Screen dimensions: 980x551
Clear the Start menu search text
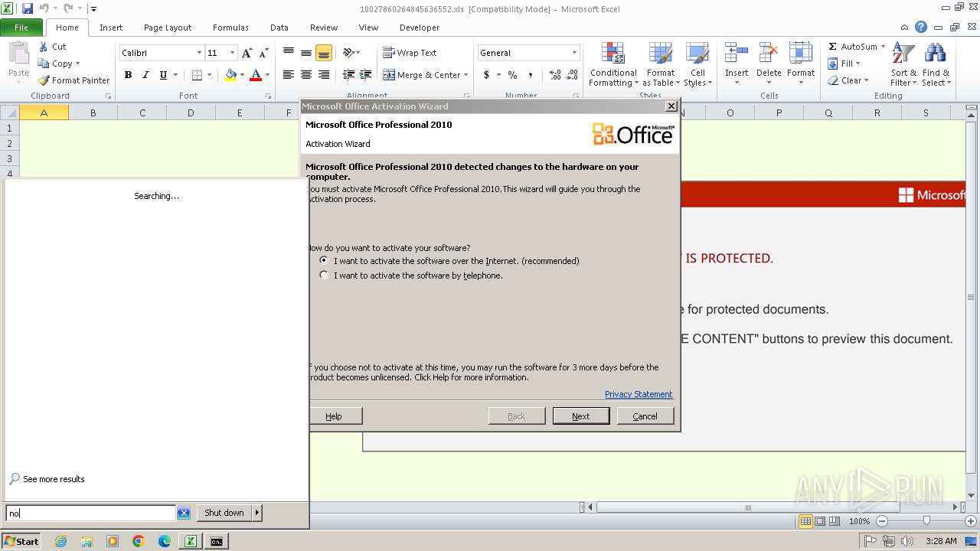point(184,514)
